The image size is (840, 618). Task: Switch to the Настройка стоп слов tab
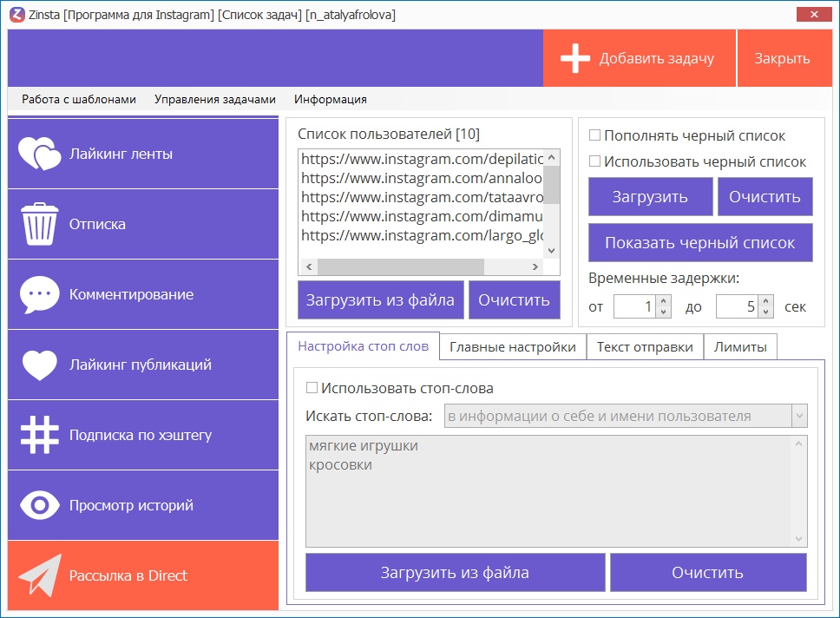point(364,346)
